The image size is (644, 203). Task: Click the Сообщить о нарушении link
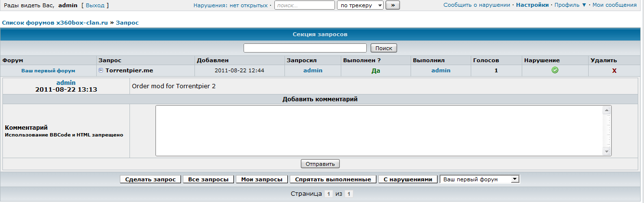[x=477, y=5]
